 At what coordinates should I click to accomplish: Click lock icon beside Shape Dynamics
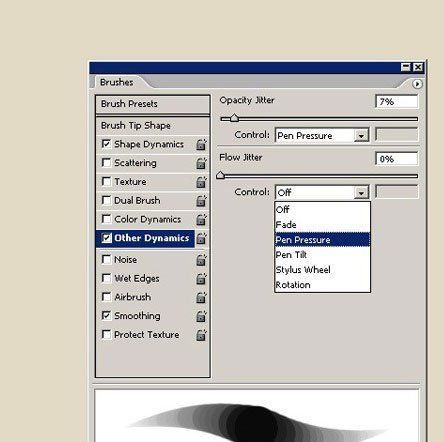pyautogui.click(x=201, y=144)
